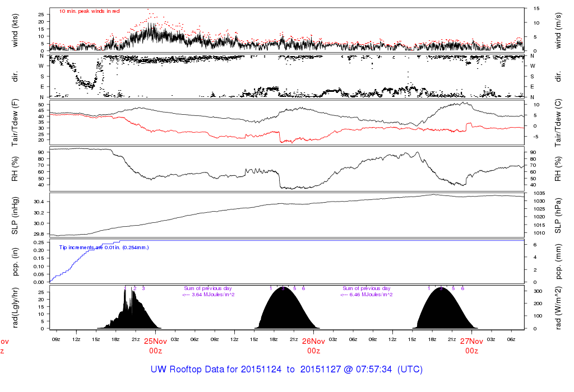This screenshot has height=392, width=574.
Task: Click the 'Tair/Tdew (C)' axis label
Action: 558,123
